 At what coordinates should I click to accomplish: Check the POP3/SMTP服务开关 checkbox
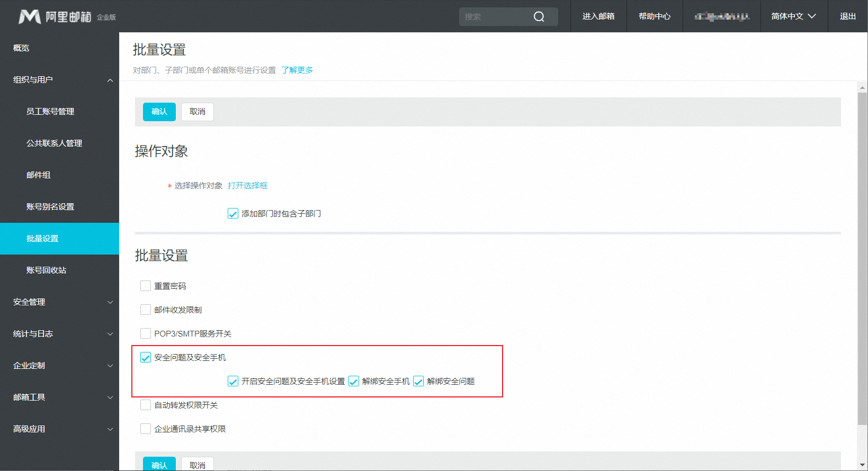(146, 333)
